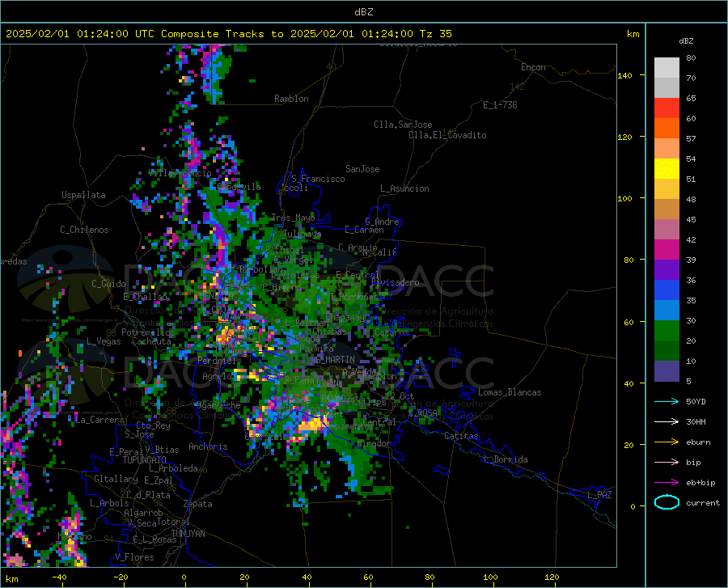Click the Ugarteche map label
The width and height of the screenshot is (728, 588).
pyautogui.click(x=219, y=405)
